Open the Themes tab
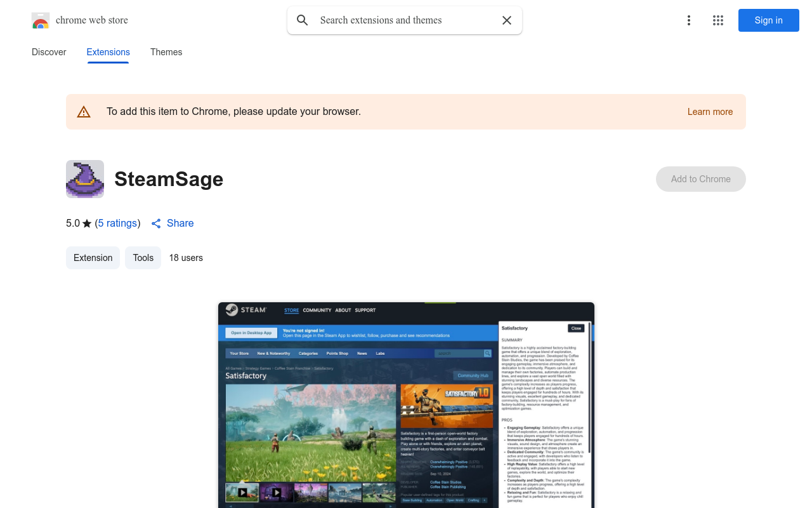This screenshot has height=508, width=812. [x=166, y=52]
